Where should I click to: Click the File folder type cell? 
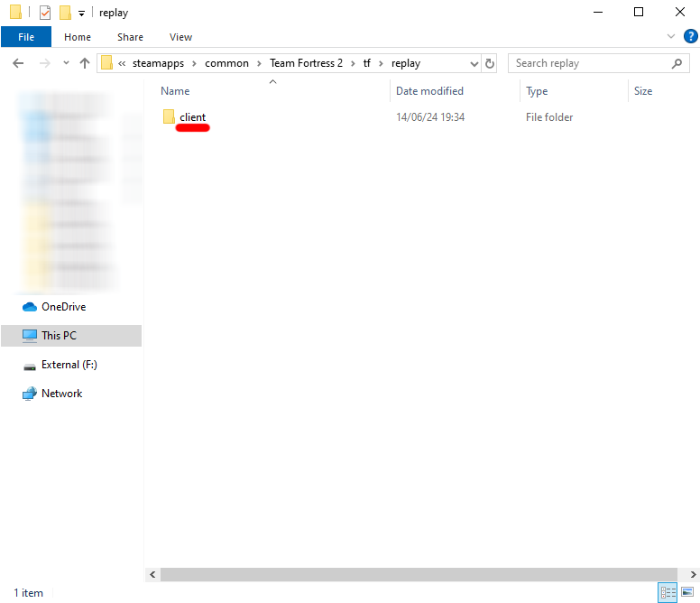tap(549, 117)
